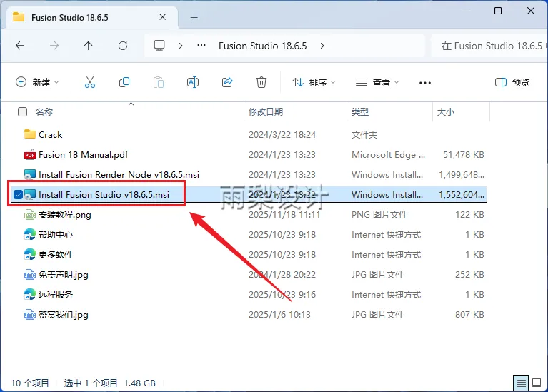The height and width of the screenshot is (392, 548).
Task: Click the 51,478 KB size cell
Action: click(464, 154)
